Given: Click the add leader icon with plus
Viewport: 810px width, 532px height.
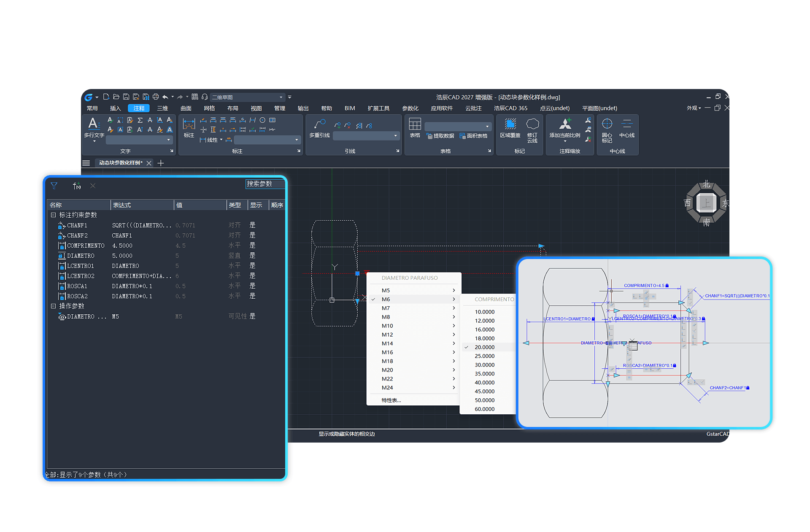Looking at the screenshot, I should 337,125.
